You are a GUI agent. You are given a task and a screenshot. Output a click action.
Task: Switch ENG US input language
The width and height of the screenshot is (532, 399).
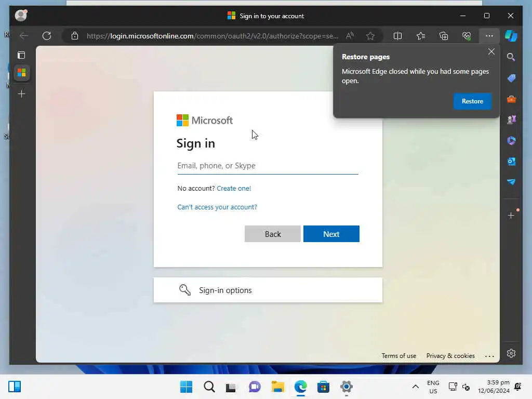point(433,387)
